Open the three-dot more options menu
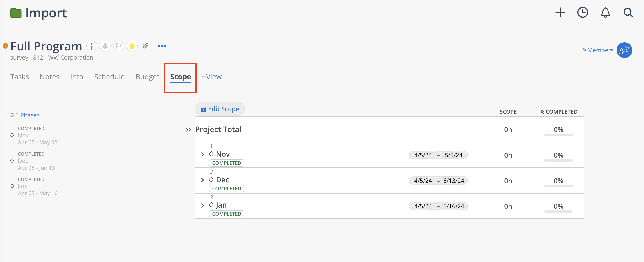644x262 pixels. click(x=162, y=46)
